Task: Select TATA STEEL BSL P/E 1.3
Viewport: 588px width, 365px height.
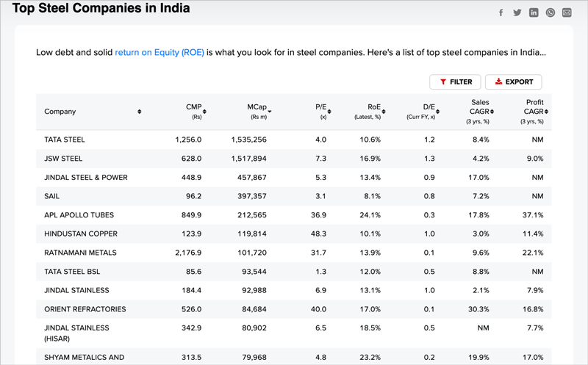Action: tap(320, 271)
